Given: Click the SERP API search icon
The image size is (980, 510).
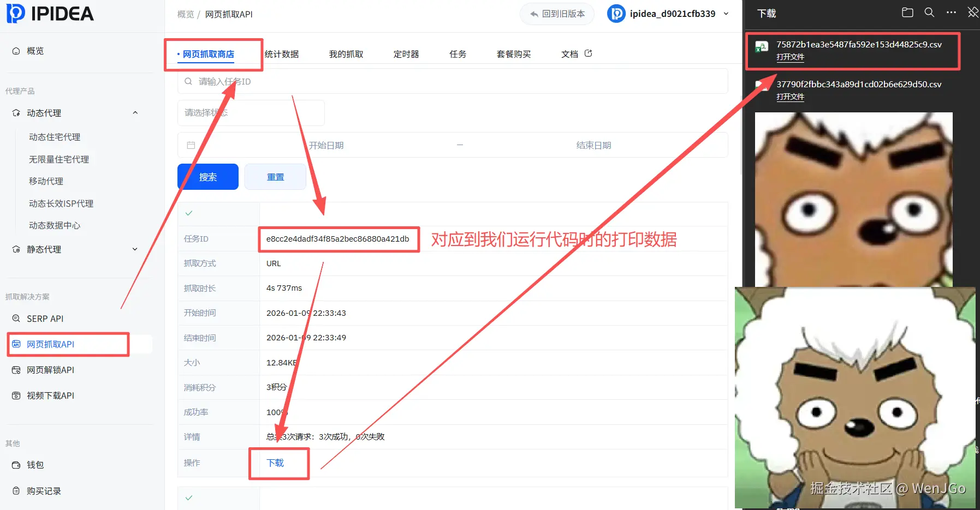Looking at the screenshot, I should coord(16,319).
